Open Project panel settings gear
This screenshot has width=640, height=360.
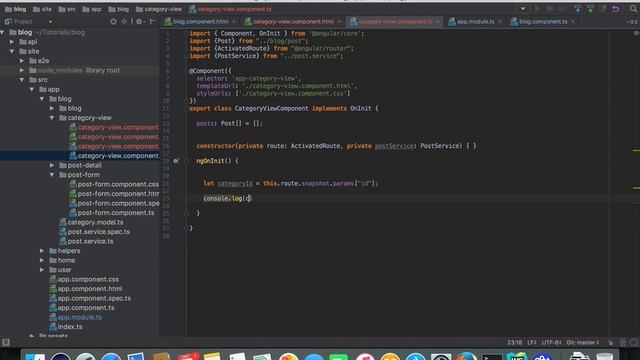tap(139, 21)
